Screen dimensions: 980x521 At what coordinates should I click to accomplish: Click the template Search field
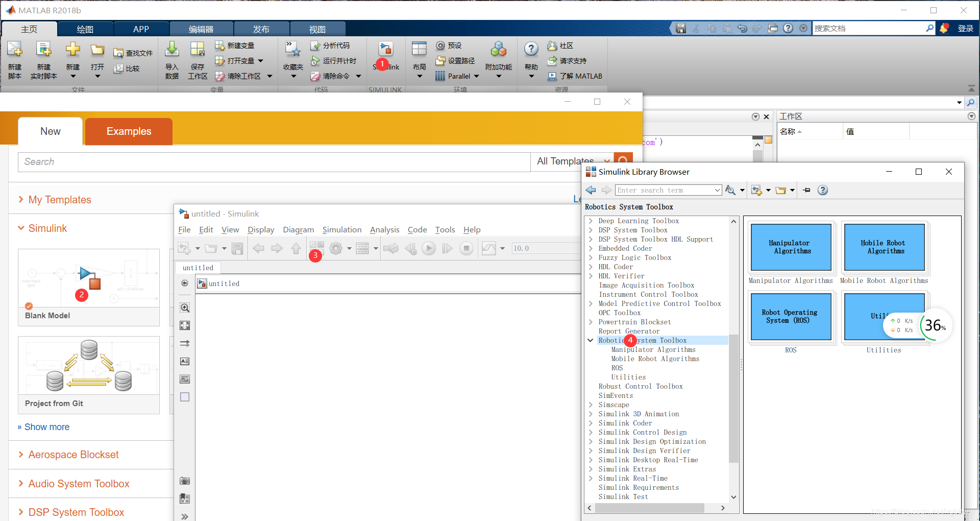click(x=274, y=161)
